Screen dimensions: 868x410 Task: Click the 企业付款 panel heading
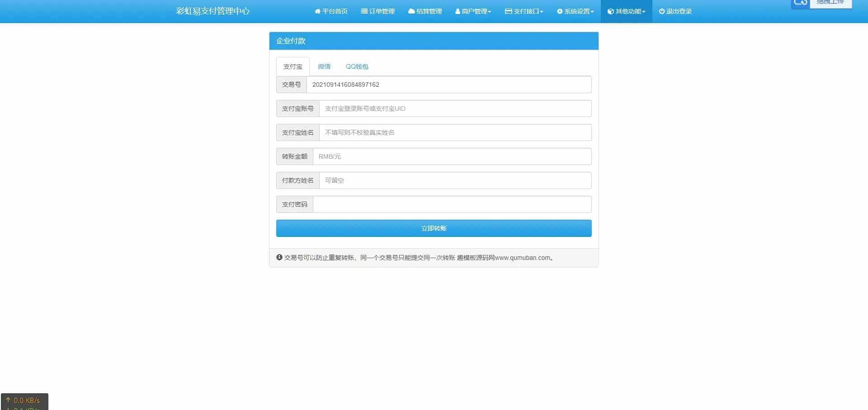[291, 41]
